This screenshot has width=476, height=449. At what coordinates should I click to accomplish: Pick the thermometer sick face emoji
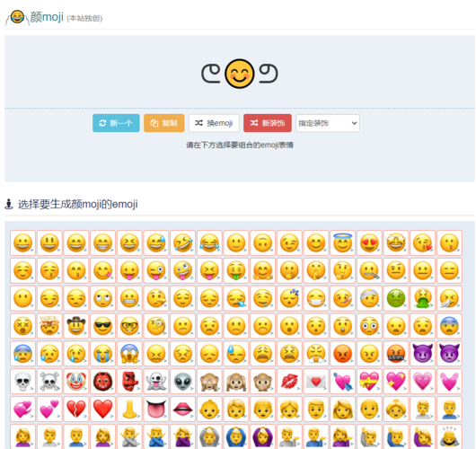[x=343, y=298]
